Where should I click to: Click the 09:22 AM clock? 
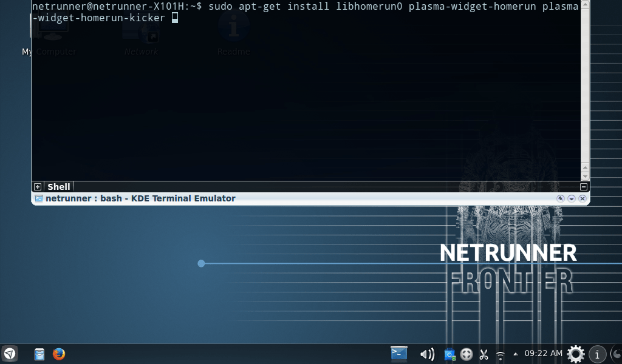[x=543, y=353]
